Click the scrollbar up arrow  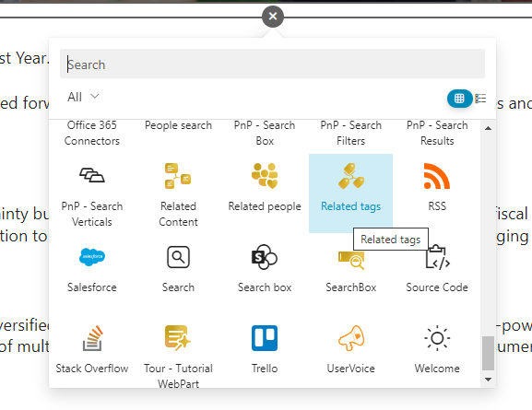pos(489,128)
